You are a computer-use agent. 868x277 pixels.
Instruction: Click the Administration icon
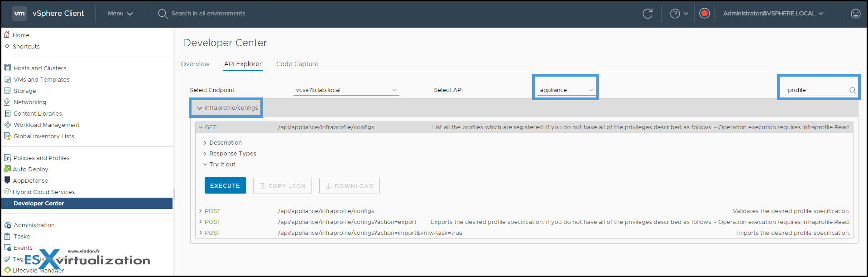pos(7,225)
